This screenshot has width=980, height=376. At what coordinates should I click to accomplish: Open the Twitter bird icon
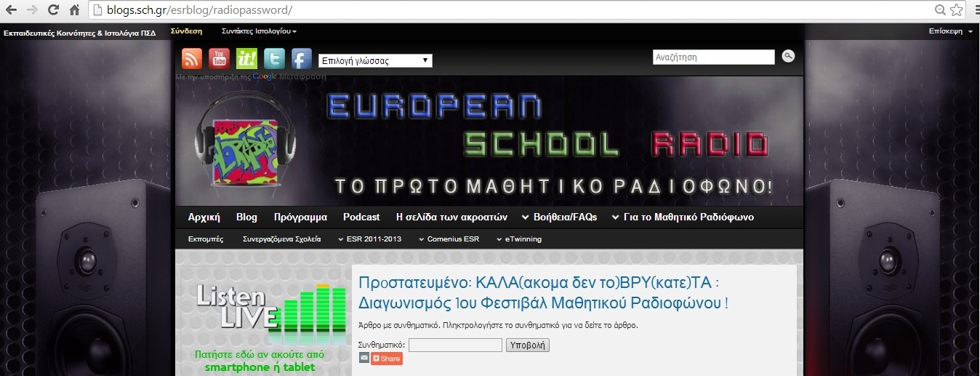pos(274,58)
